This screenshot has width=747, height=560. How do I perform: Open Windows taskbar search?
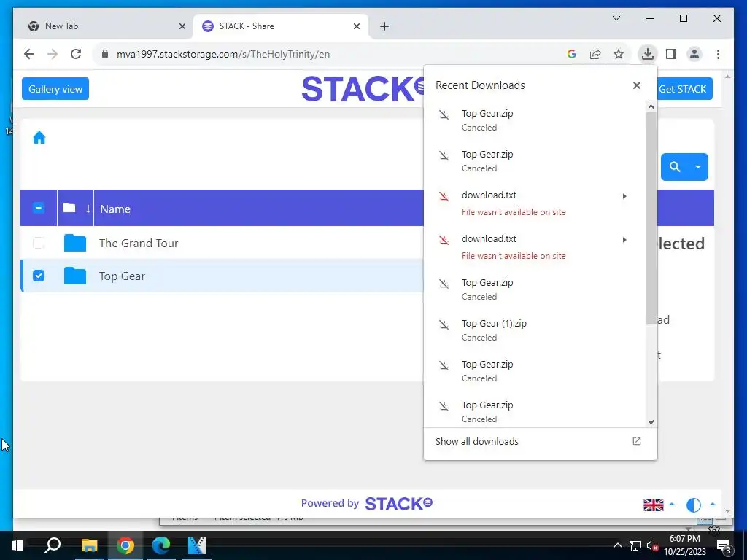coord(53,545)
